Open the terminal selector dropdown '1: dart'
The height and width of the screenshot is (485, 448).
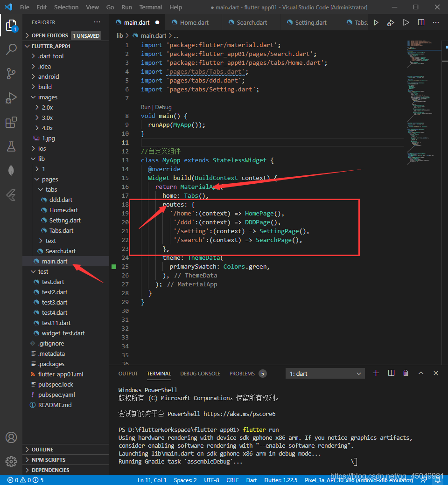click(325, 374)
